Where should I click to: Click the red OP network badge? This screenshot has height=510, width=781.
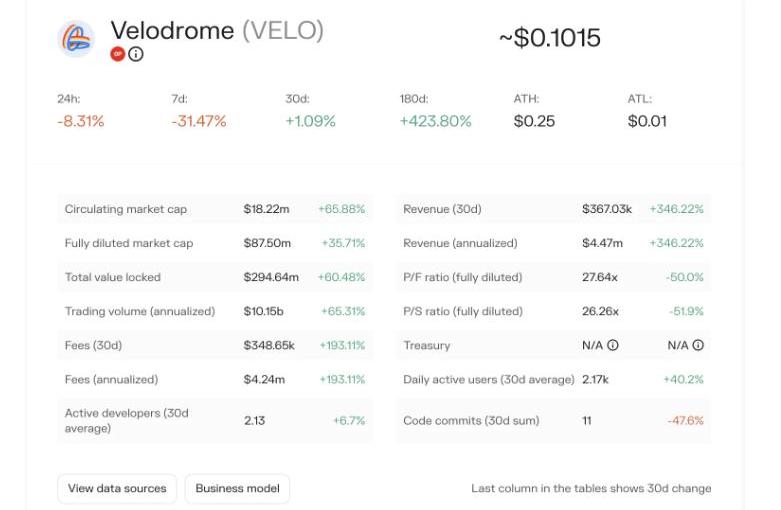118,54
